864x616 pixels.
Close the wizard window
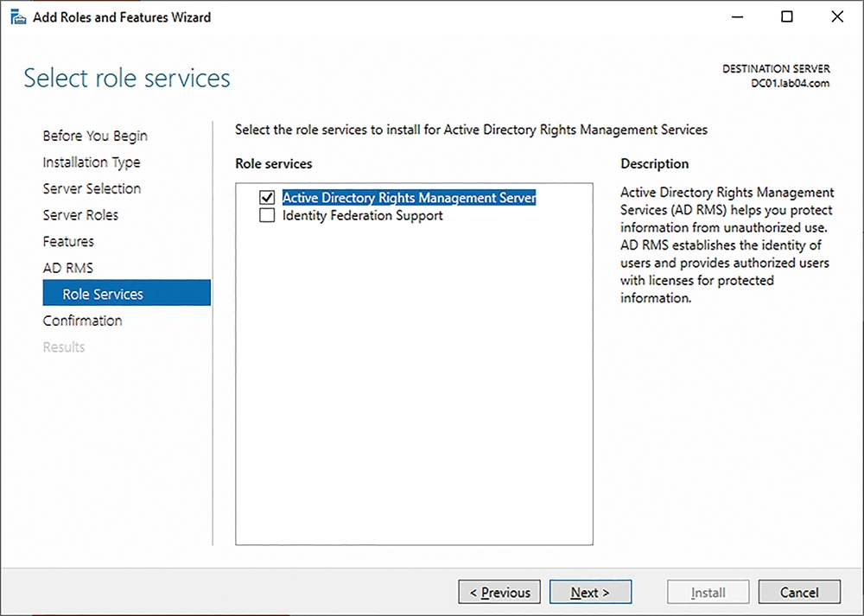tap(837, 17)
